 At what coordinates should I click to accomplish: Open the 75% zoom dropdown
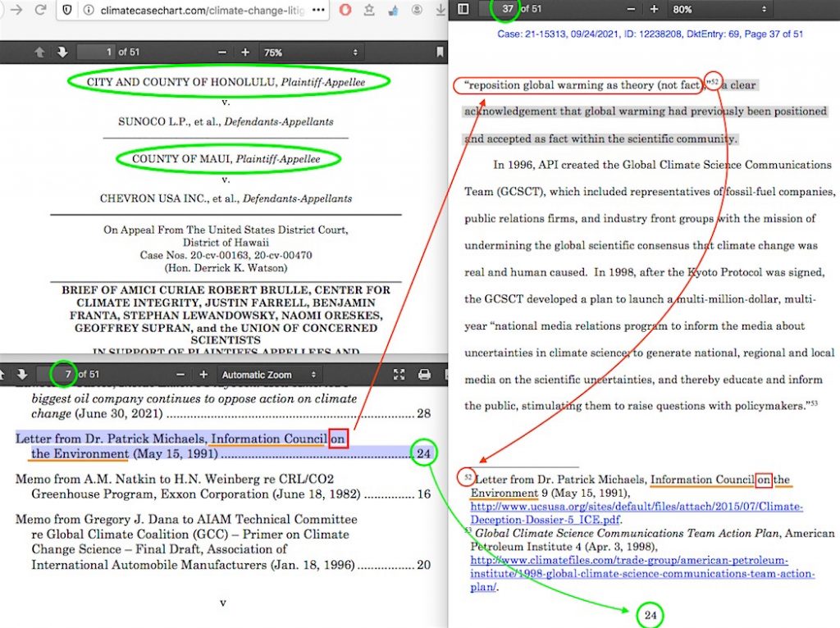(x=310, y=52)
